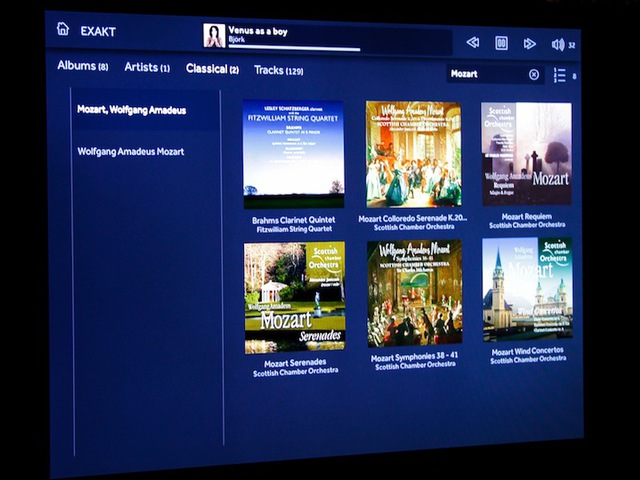Click Mozart Symphonies 38 - 41 title text
The image size is (640, 480).
click(414, 357)
